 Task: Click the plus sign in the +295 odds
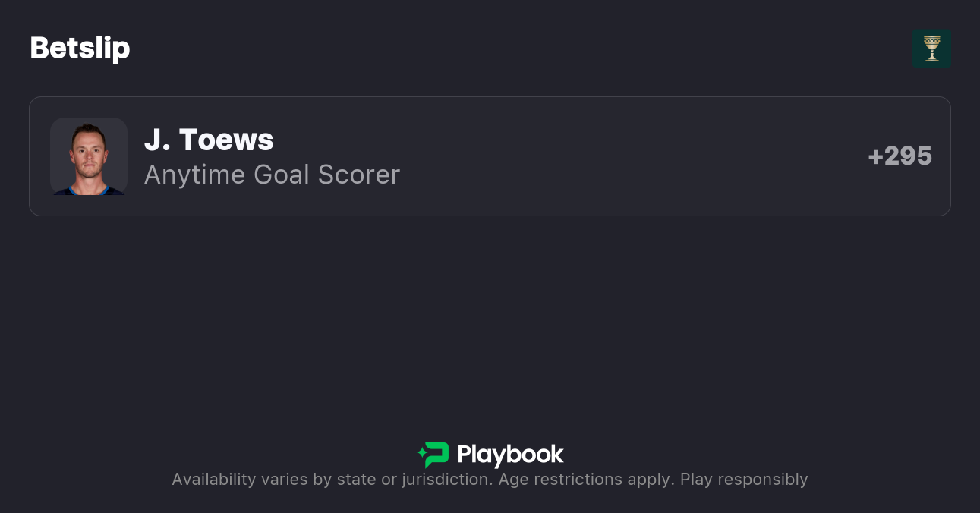click(875, 156)
